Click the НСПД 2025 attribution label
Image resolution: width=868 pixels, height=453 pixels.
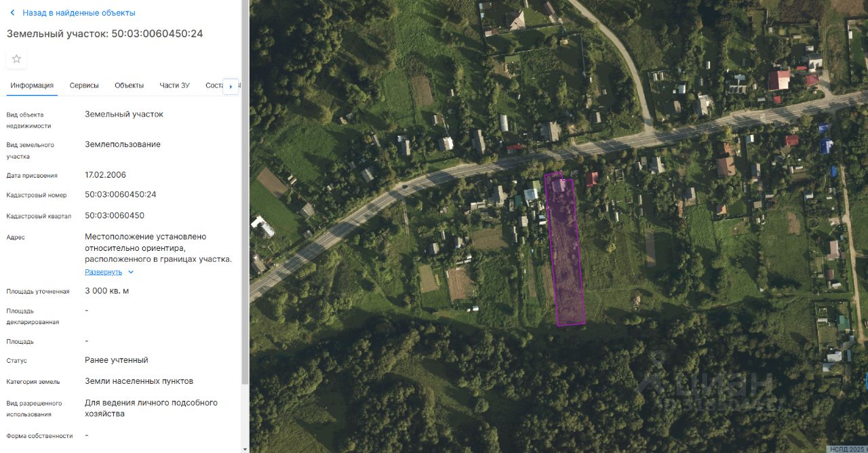(848, 449)
